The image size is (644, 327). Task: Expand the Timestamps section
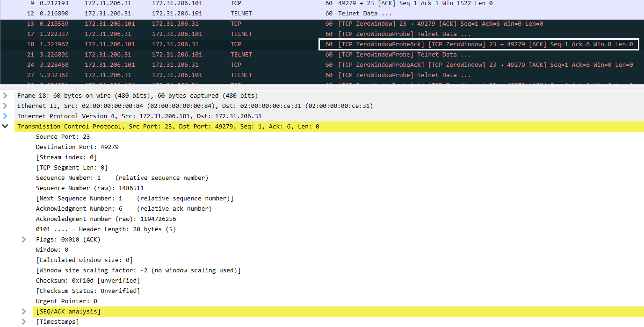pos(23,321)
